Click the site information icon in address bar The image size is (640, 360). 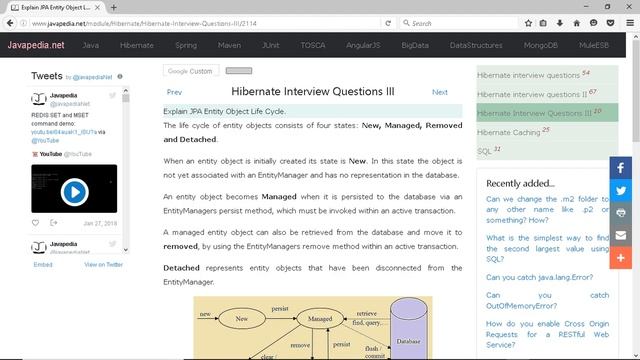click(24, 23)
